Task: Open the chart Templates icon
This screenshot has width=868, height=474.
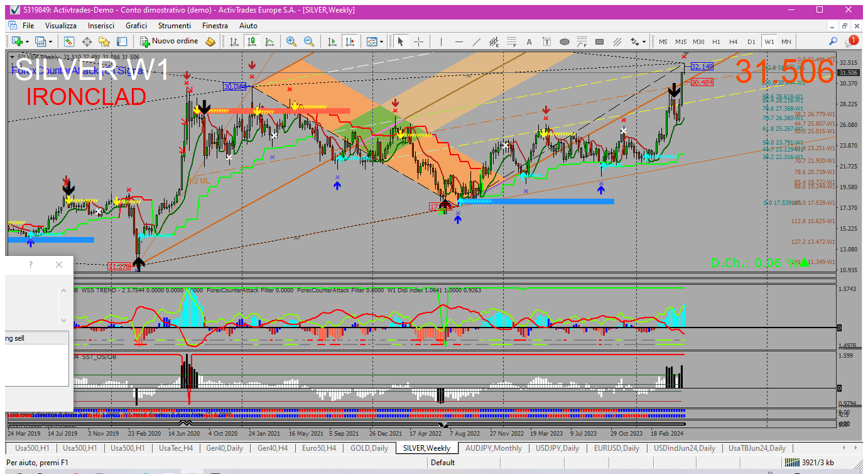Action: click(x=372, y=41)
